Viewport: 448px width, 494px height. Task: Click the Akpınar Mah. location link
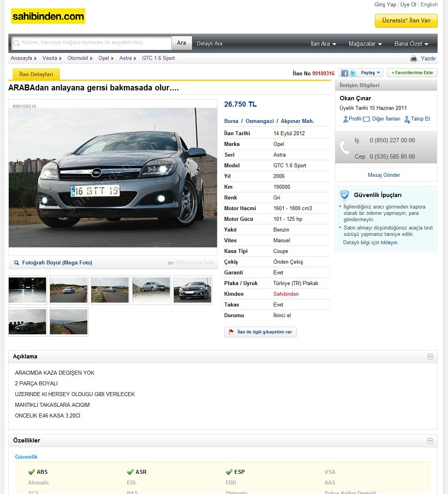[298, 121]
